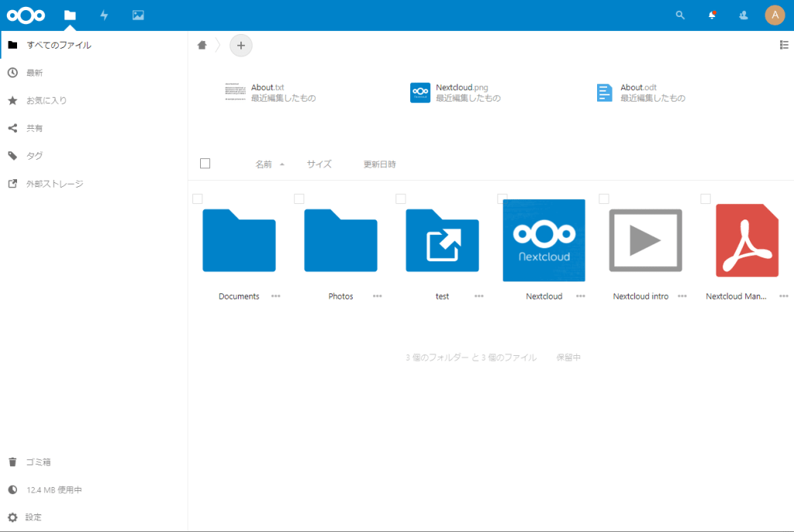The width and height of the screenshot is (794, 532).
Task: Select 最新 in sidebar
Action: [x=94, y=73]
